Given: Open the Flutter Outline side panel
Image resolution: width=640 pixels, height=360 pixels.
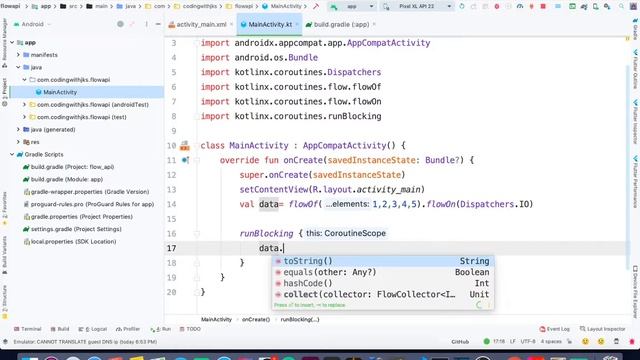Looking at the screenshot, I should (636, 69).
